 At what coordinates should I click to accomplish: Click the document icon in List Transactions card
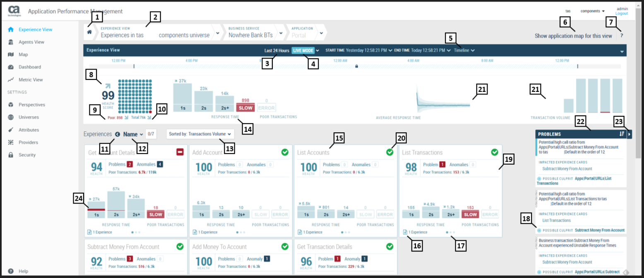[x=405, y=232]
